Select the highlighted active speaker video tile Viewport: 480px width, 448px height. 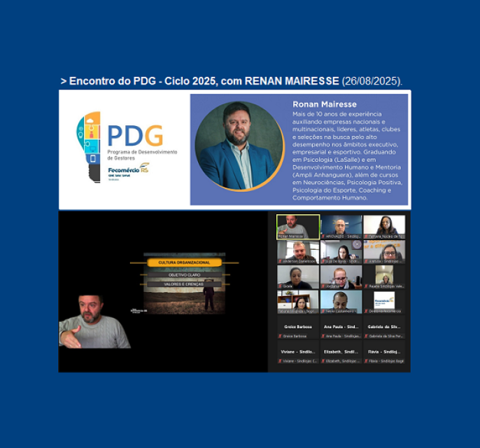tap(298, 227)
